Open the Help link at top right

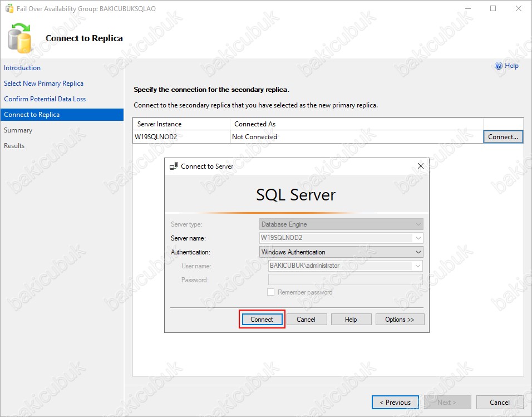(x=511, y=66)
